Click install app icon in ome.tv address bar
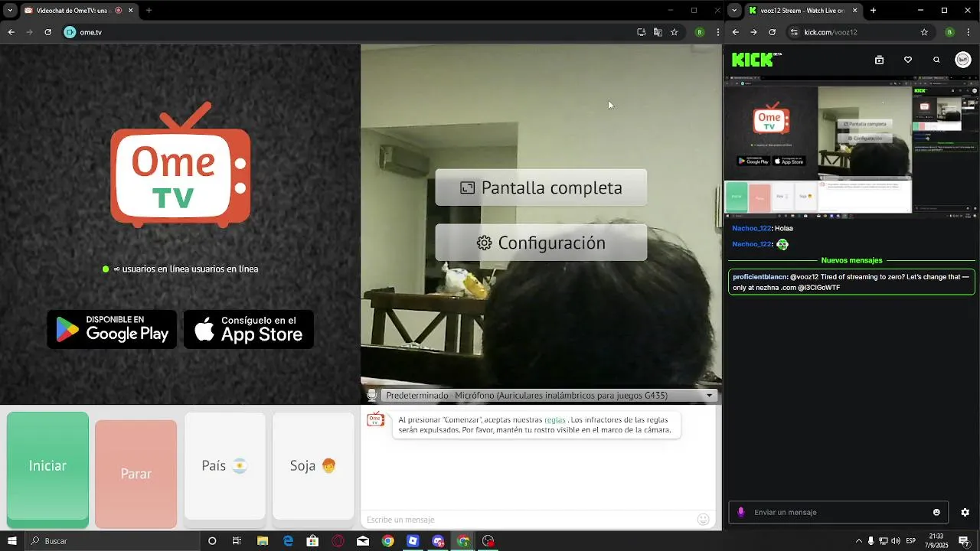The height and width of the screenshot is (551, 980). (642, 32)
